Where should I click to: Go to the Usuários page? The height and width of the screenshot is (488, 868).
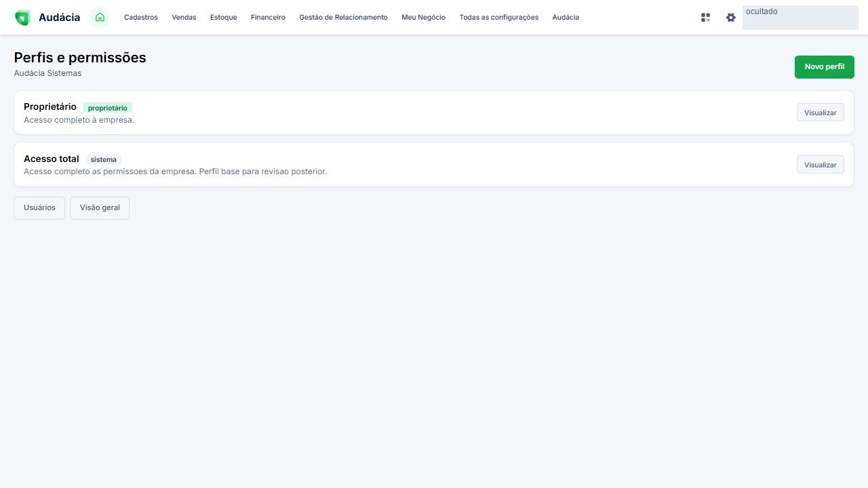39,208
